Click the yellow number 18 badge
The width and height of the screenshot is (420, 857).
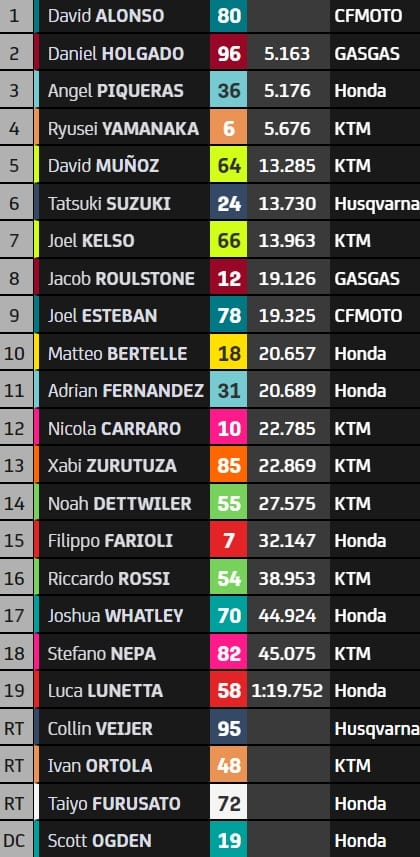click(229, 353)
